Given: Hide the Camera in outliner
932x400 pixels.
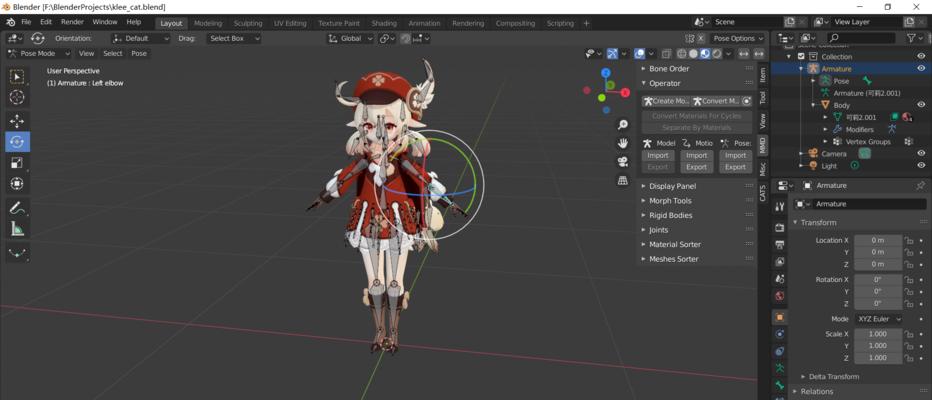Looking at the screenshot, I should pyautogui.click(x=921, y=153).
